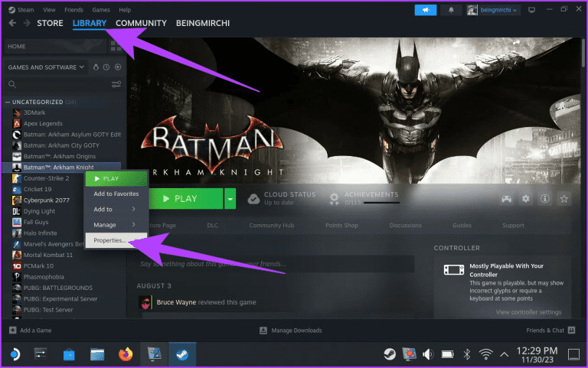Viewport: 588px width, 368px height.
Task: Select Properties in the context menu
Action: 116,240
